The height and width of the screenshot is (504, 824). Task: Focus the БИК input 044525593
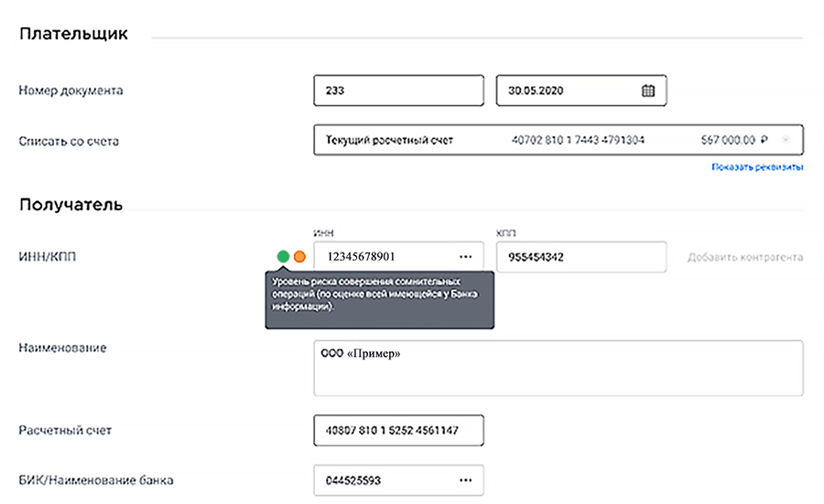click(399, 480)
